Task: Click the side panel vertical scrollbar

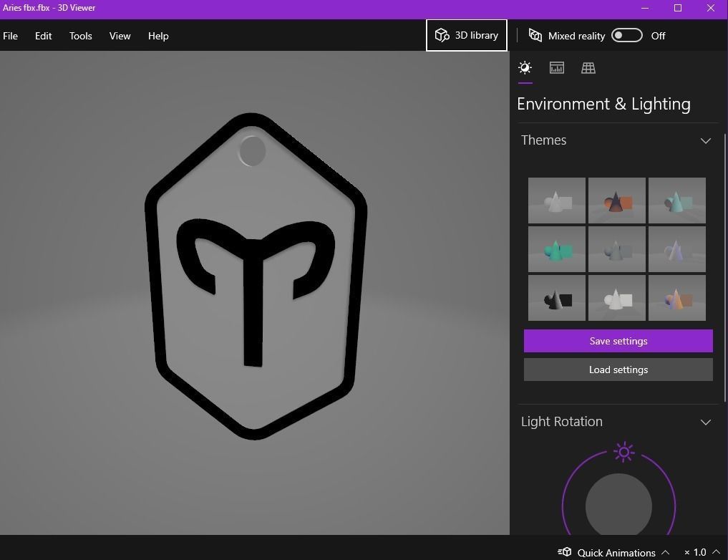Action: point(724,268)
